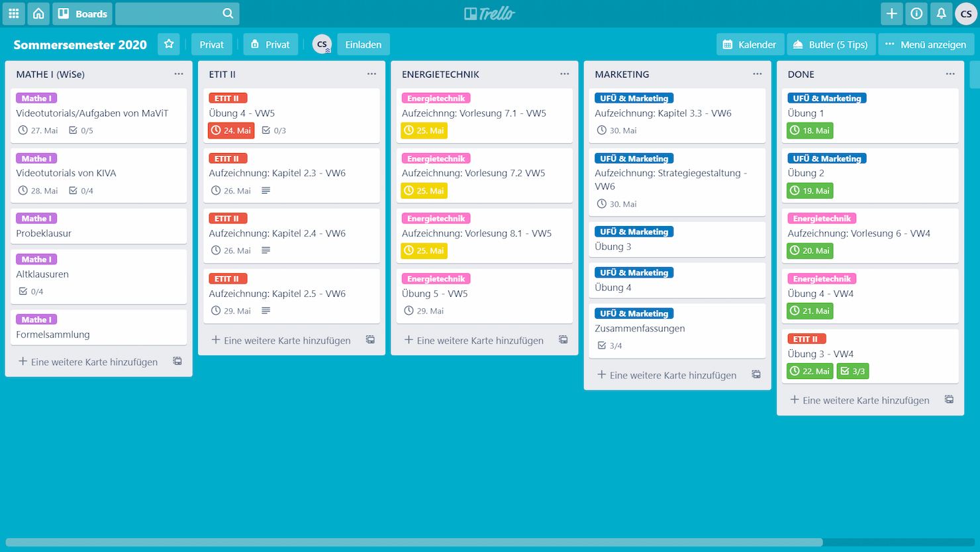Open MARKETING list actions menu
This screenshot has height=552, width=980.
point(758,74)
